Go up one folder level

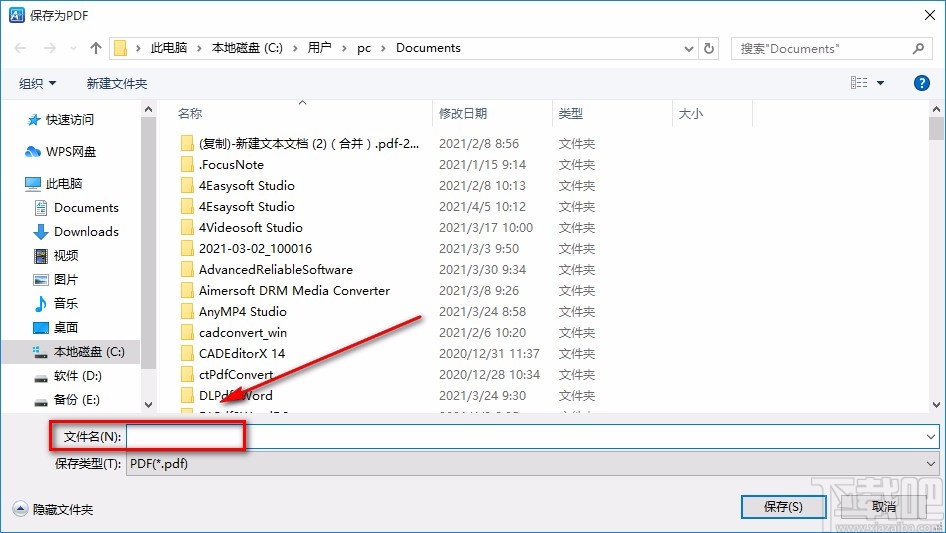coord(95,48)
